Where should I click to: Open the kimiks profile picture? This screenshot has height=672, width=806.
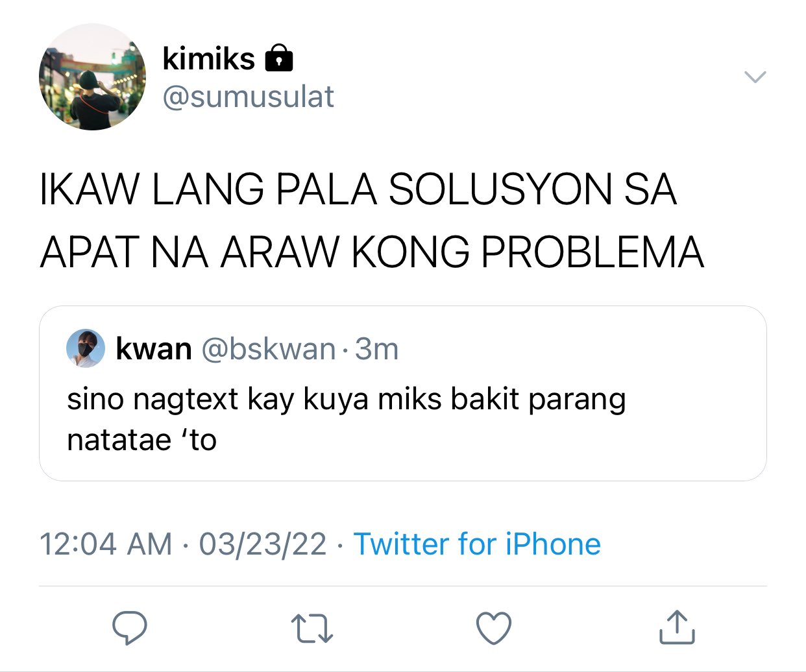pos(92,77)
